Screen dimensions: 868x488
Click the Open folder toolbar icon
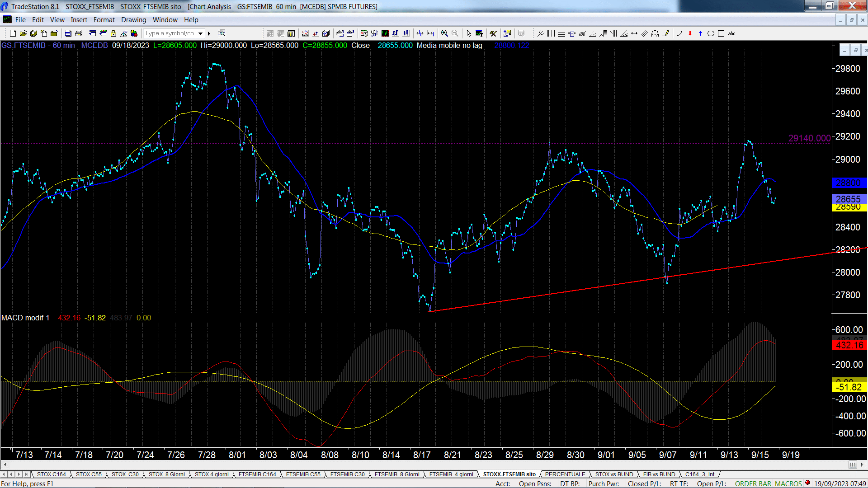23,33
